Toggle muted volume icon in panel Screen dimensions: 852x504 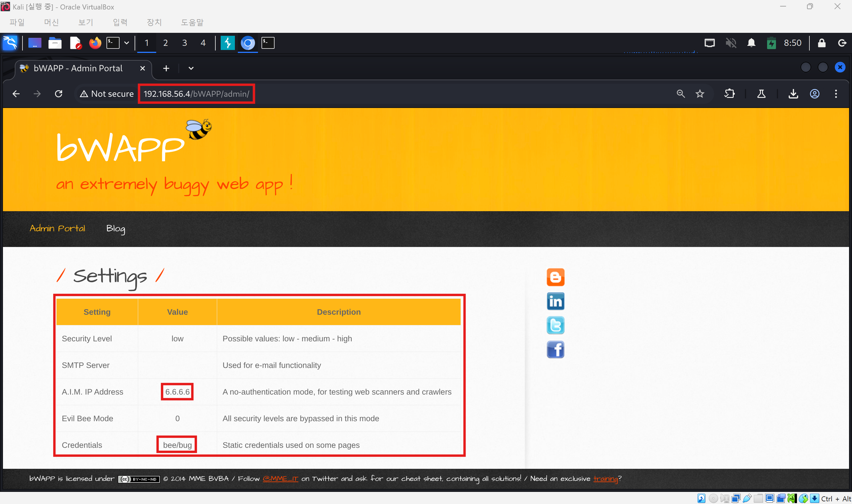(x=730, y=43)
